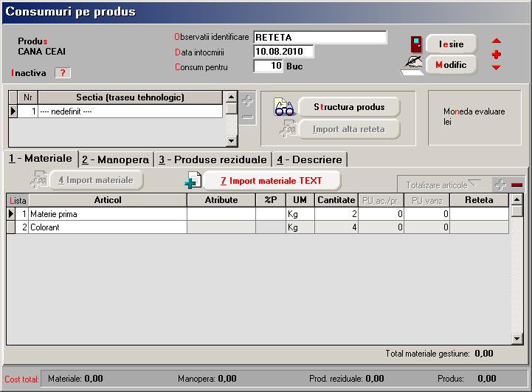Click the Reteta column header

(479, 200)
